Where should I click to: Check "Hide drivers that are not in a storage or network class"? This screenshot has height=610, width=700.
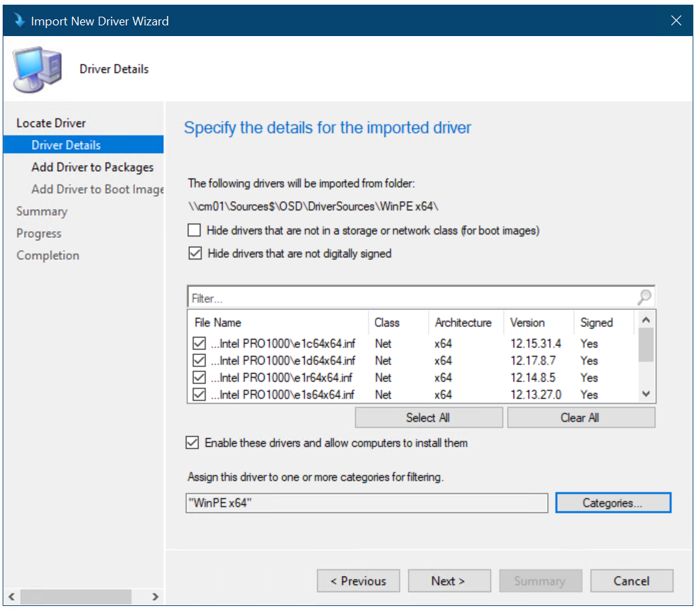pyautogui.click(x=194, y=230)
